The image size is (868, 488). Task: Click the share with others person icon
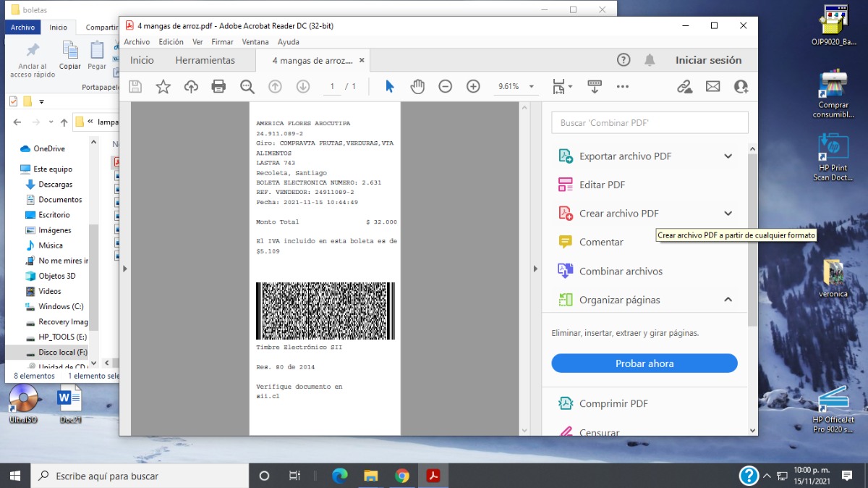tap(741, 87)
